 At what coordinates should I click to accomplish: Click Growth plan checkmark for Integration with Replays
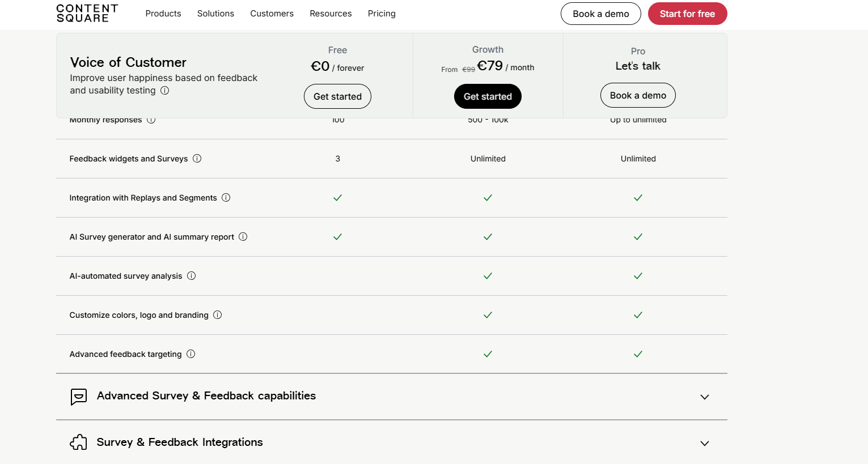pyautogui.click(x=488, y=198)
